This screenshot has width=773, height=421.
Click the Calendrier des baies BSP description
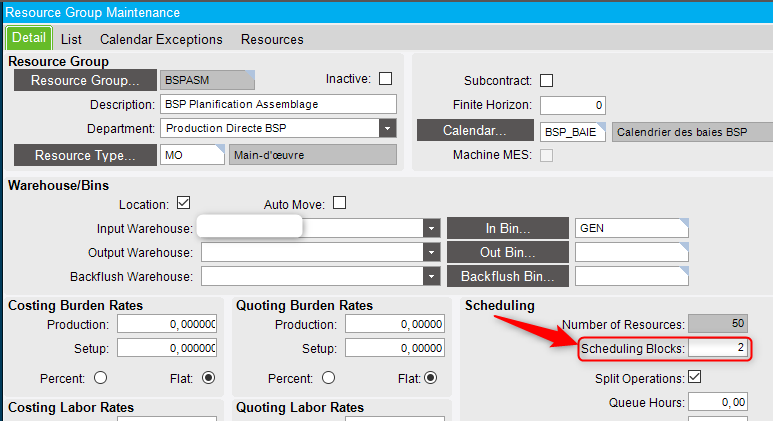(693, 132)
